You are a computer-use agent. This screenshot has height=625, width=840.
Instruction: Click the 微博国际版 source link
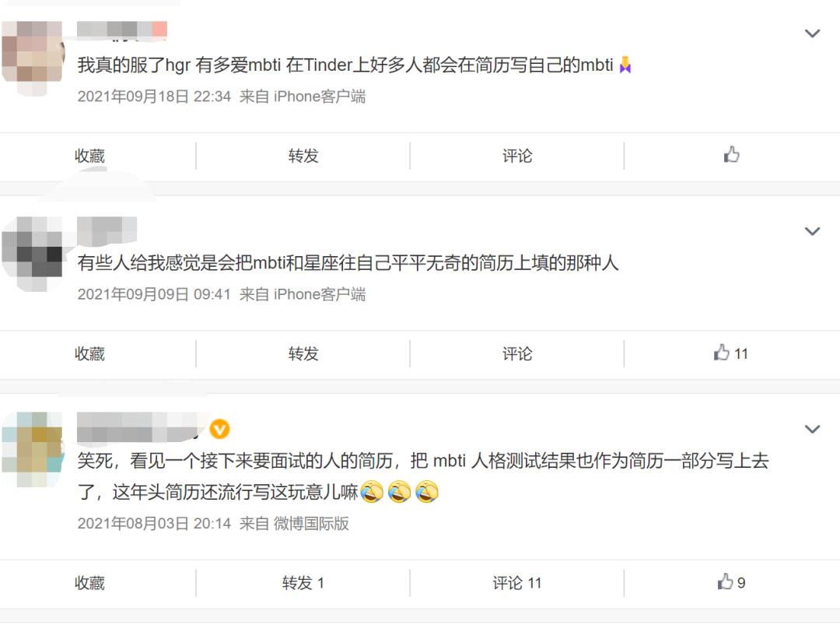(311, 523)
